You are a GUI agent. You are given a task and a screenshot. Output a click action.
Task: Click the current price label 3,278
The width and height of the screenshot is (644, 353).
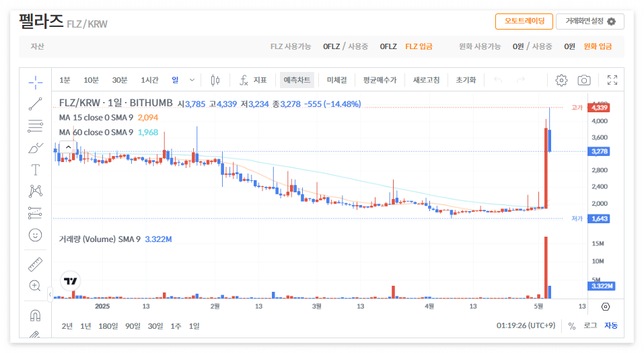[x=599, y=151]
